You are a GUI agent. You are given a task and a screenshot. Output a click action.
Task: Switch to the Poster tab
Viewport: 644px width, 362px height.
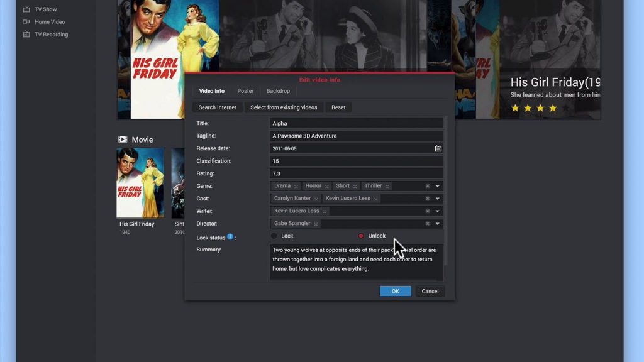click(245, 91)
